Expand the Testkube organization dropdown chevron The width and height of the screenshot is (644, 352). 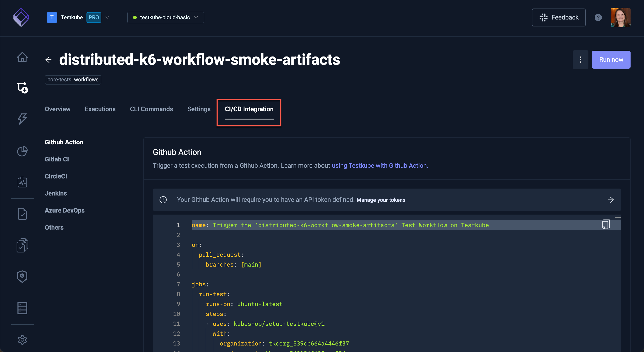click(107, 17)
